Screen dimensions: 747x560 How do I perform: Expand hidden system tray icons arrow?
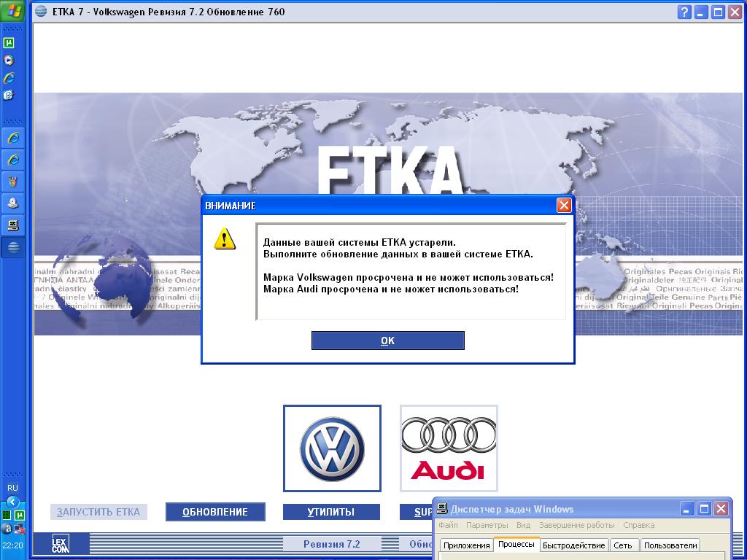[x=12, y=502]
